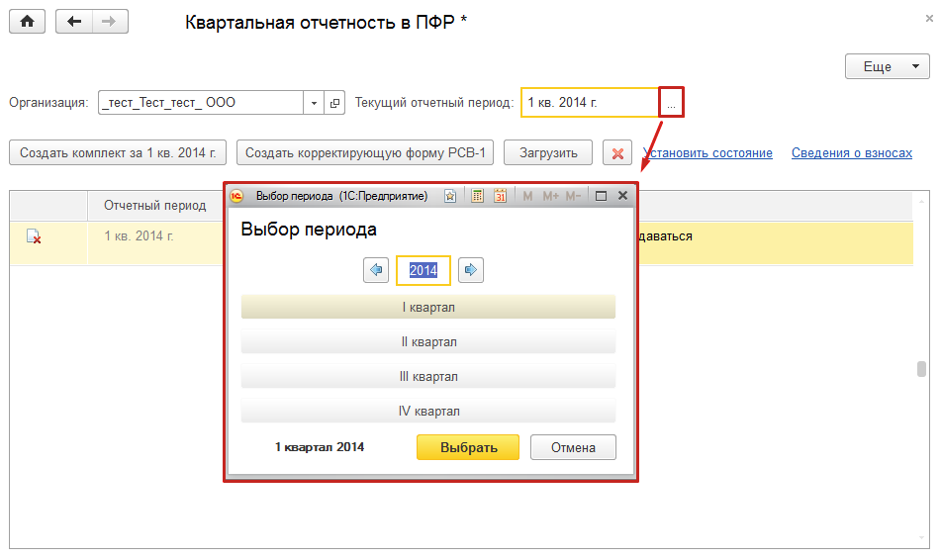Click the Отмена button

tap(573, 447)
